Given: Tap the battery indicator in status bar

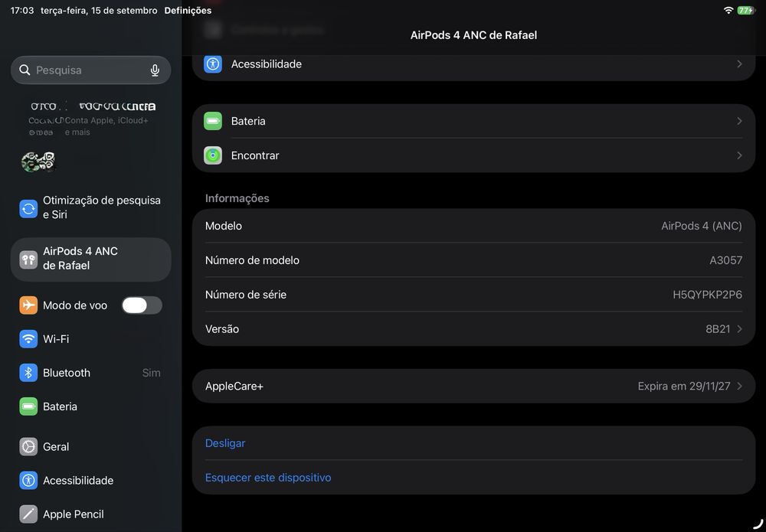Looking at the screenshot, I should tap(746, 10).
